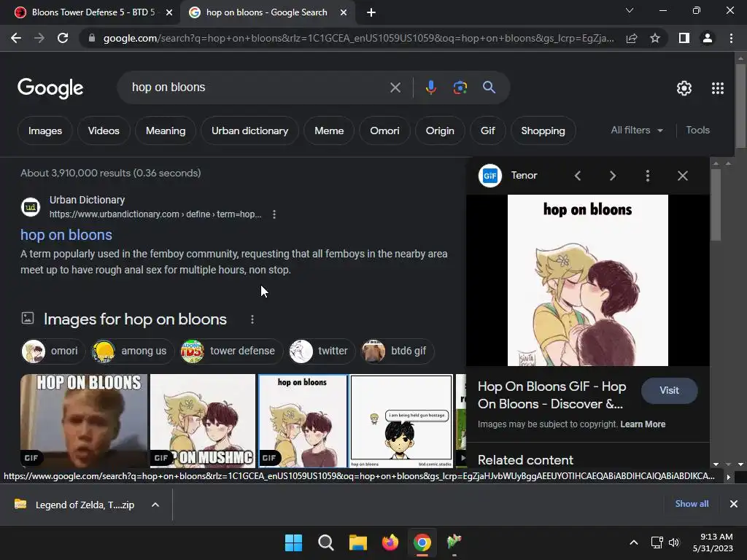Filter images by tower defense chip
The width and height of the screenshot is (747, 560).
[231, 351]
